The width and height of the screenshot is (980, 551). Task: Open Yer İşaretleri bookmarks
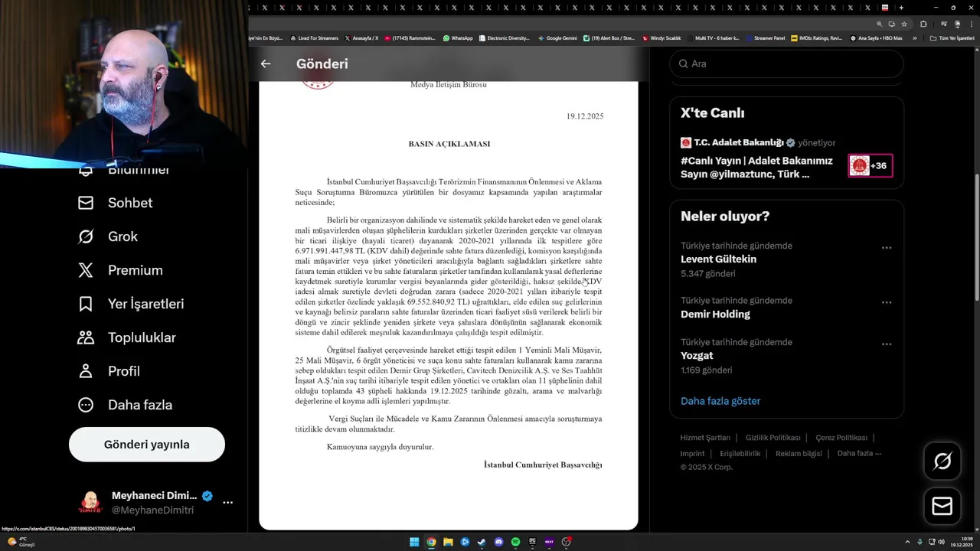click(x=131, y=304)
